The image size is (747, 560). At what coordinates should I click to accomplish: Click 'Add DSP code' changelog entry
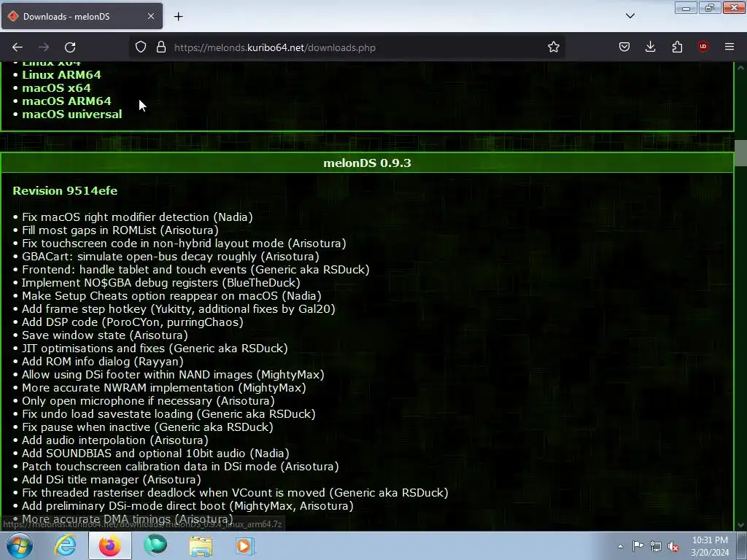click(x=133, y=322)
